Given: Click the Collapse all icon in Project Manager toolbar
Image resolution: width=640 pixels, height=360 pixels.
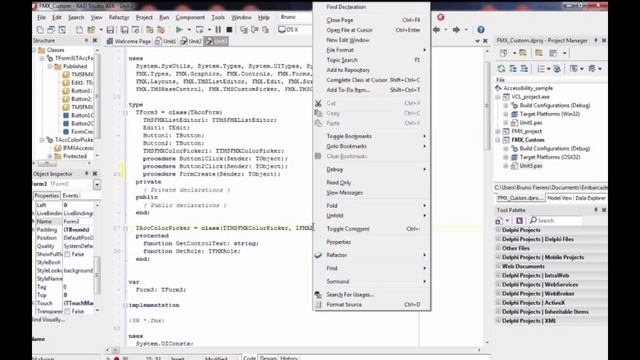Looking at the screenshot, I should pos(524,69).
